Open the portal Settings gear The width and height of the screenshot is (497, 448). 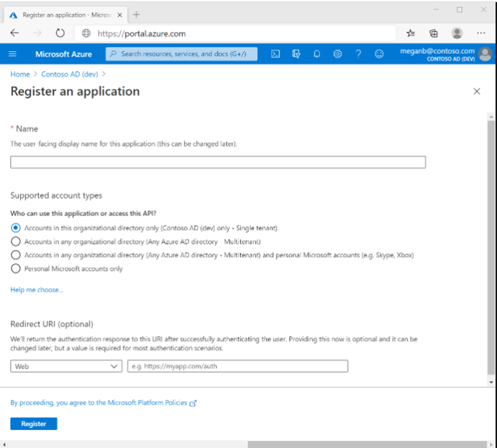pyautogui.click(x=338, y=54)
